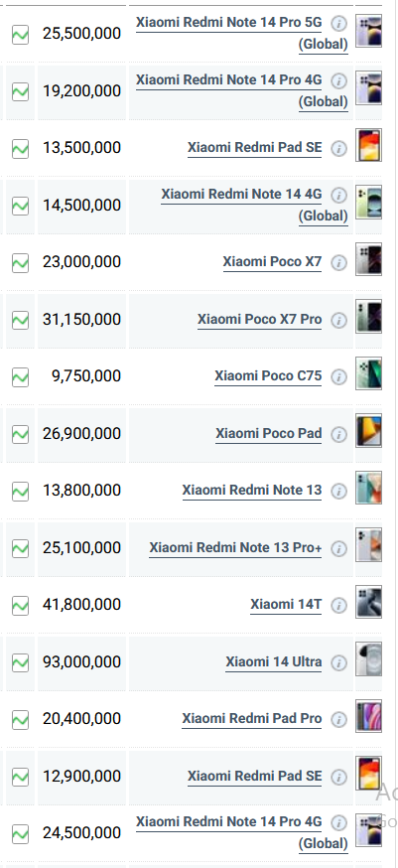Click the Xiaomi Redmi Pad Pro thumbnail

[x=368, y=715]
